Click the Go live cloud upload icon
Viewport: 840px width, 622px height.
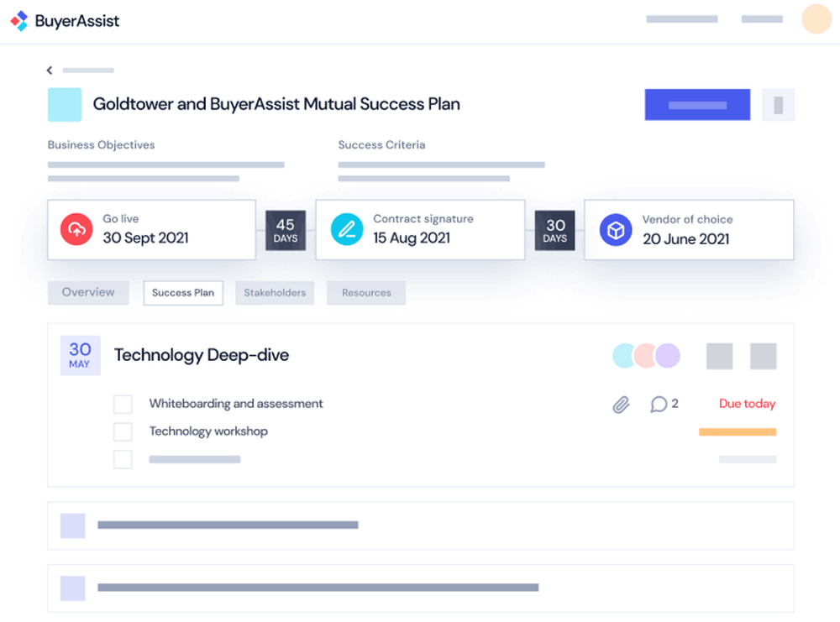[x=76, y=230]
